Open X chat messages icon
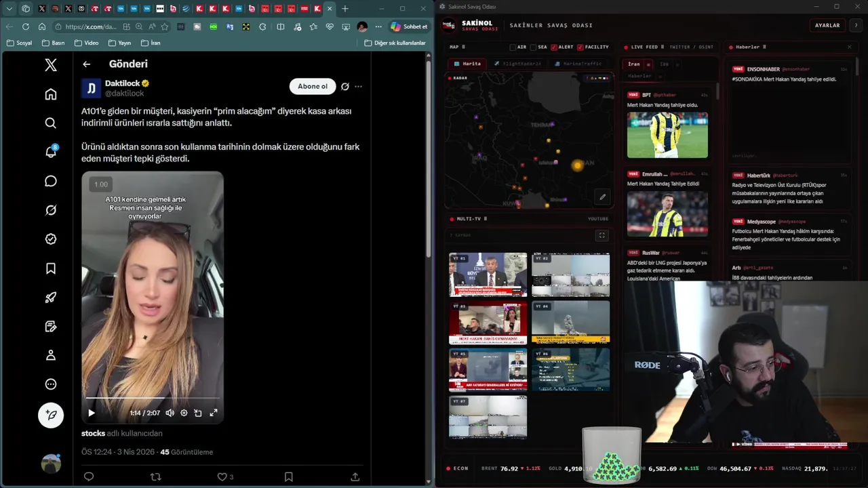Screen dimensions: 868x488 pos(51,181)
